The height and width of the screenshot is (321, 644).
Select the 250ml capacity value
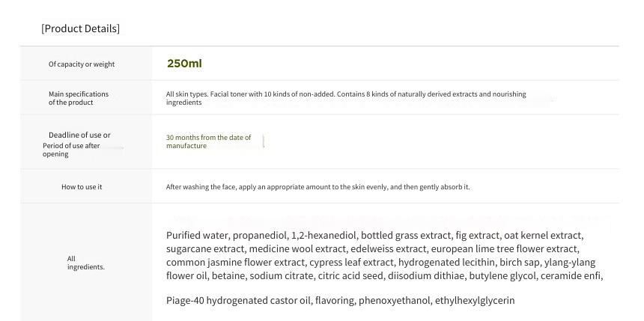click(184, 64)
